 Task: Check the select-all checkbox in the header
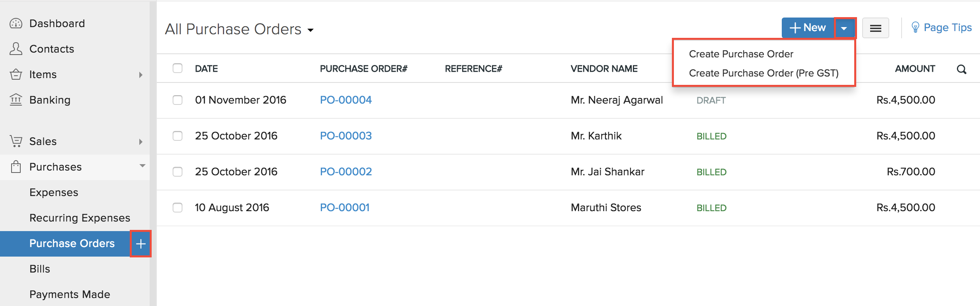tap(178, 69)
